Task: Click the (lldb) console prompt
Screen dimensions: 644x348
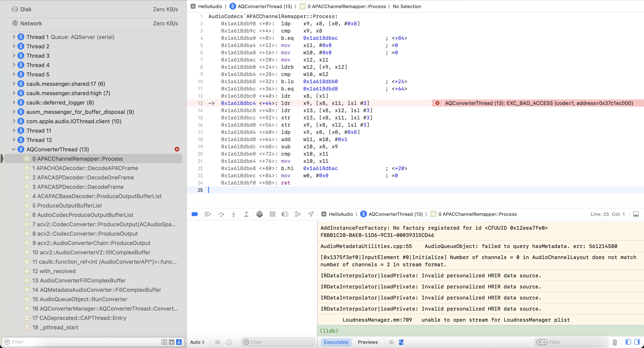Action: pyautogui.click(x=329, y=331)
